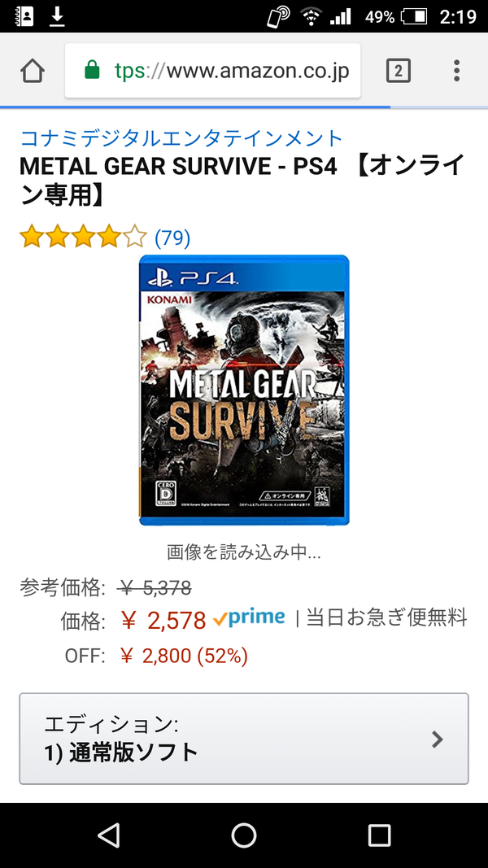Open the コナミデジタルエンタテインメント brand link

(x=181, y=137)
